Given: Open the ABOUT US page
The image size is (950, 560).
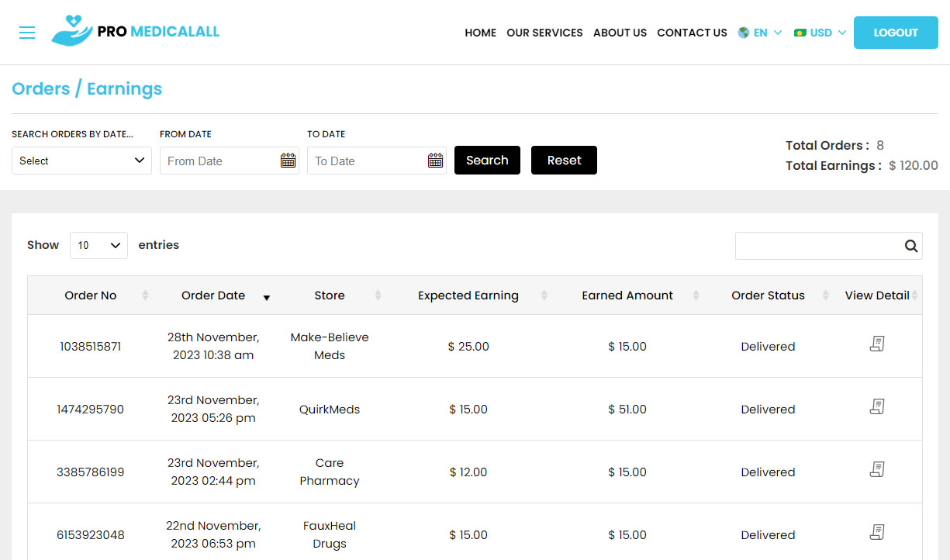Looking at the screenshot, I should (620, 33).
